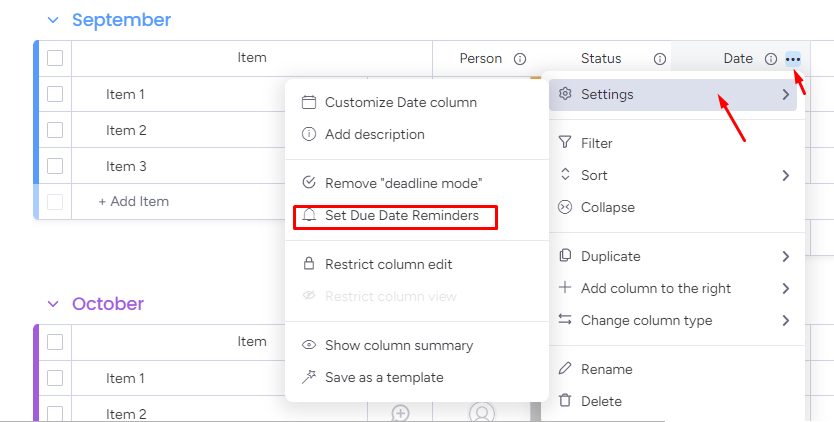Click the blue September group color bar
Image resolution: width=834 pixels, height=422 pixels.
point(36,120)
